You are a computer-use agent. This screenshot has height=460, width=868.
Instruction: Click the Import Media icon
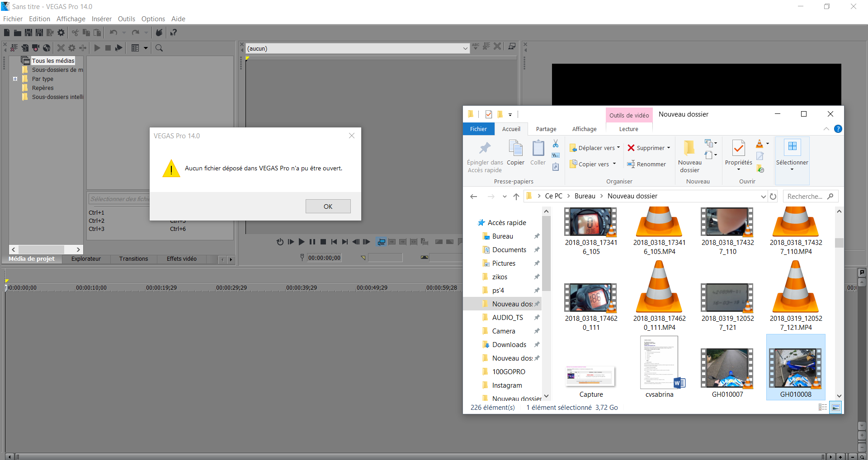(25, 48)
